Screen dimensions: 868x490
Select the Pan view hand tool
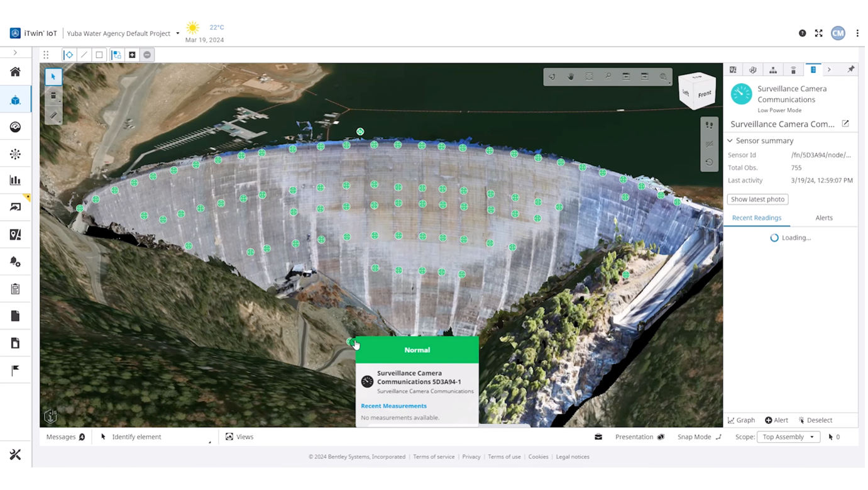click(571, 77)
